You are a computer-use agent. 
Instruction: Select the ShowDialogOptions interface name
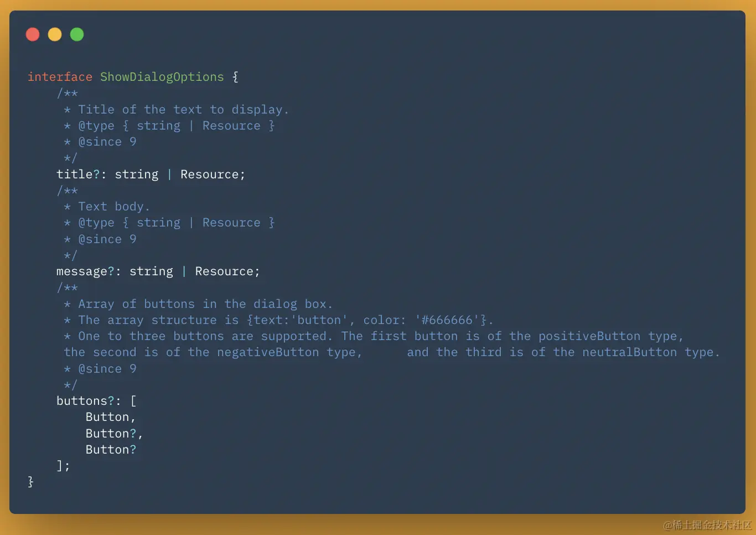pyautogui.click(x=162, y=77)
